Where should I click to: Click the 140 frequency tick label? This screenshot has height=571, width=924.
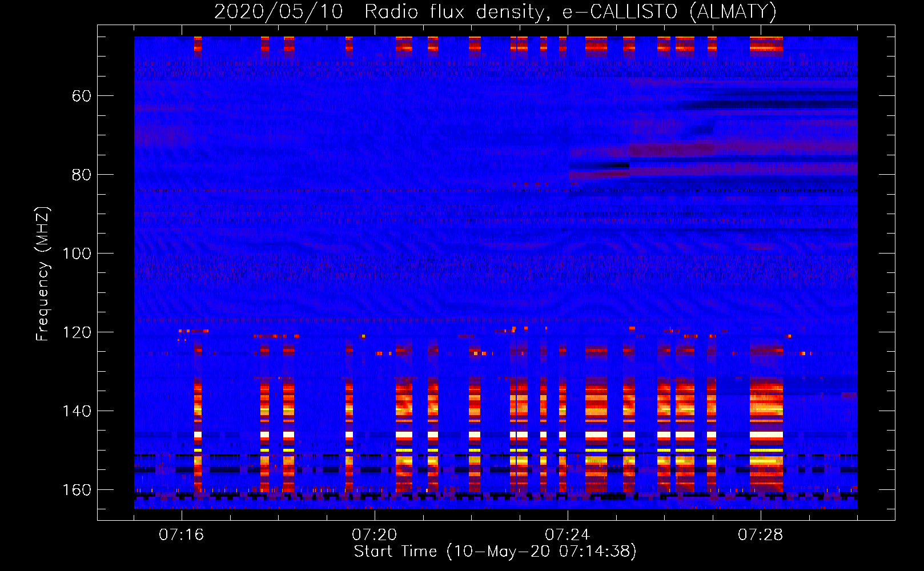77,411
